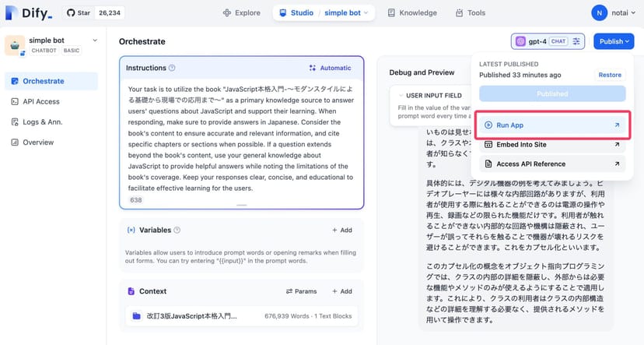Click the Variables help question icon
This screenshot has height=345, width=644.
177,231
